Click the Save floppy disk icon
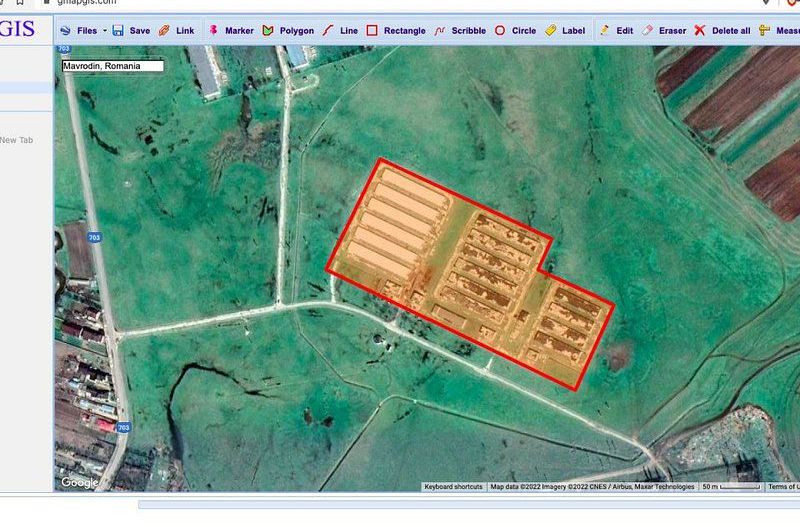This screenshot has height=527, width=800. [x=118, y=31]
